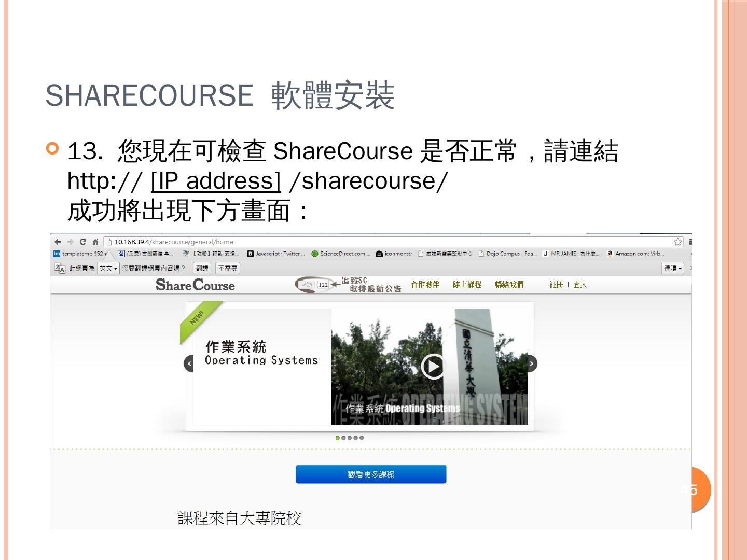Screen dimensions: 747x560
Task: Click the browser back arrow
Action: click(58, 242)
